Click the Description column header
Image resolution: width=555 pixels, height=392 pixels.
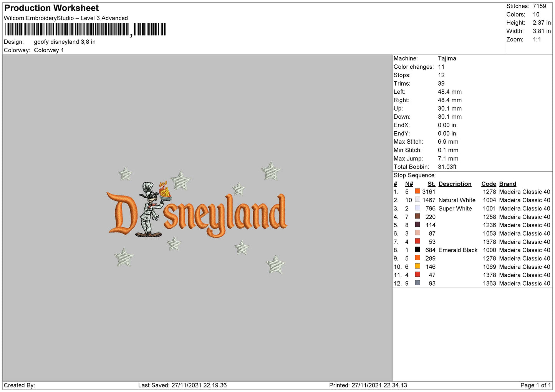pos(455,184)
